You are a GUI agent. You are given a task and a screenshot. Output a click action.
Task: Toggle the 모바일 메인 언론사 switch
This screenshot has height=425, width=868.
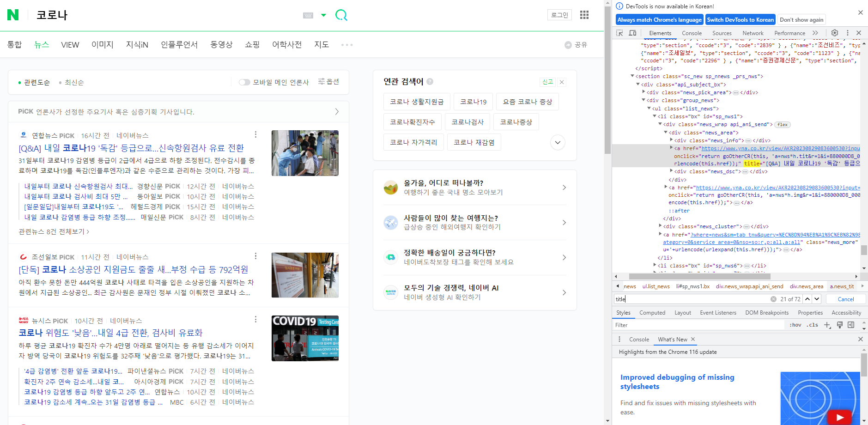pyautogui.click(x=244, y=82)
